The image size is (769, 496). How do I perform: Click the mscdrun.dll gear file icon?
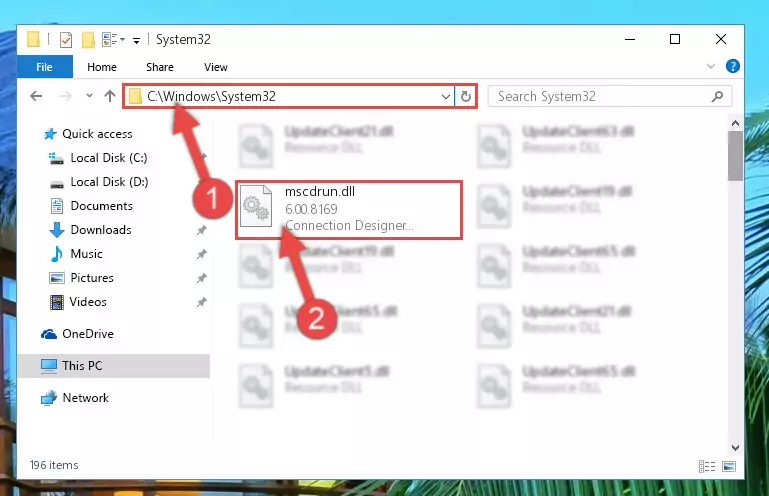click(256, 206)
